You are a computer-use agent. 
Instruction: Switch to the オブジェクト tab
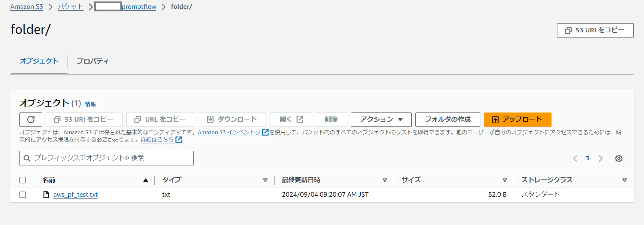[39, 61]
